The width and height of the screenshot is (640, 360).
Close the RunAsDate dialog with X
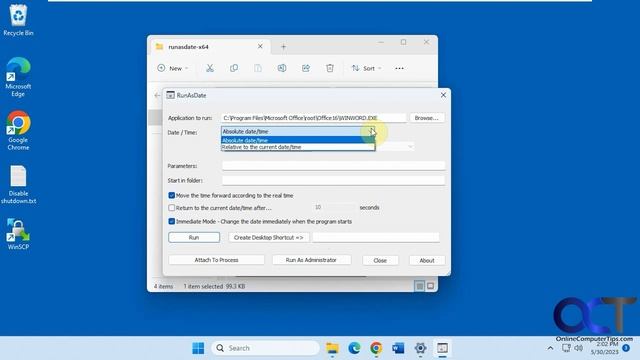443,95
